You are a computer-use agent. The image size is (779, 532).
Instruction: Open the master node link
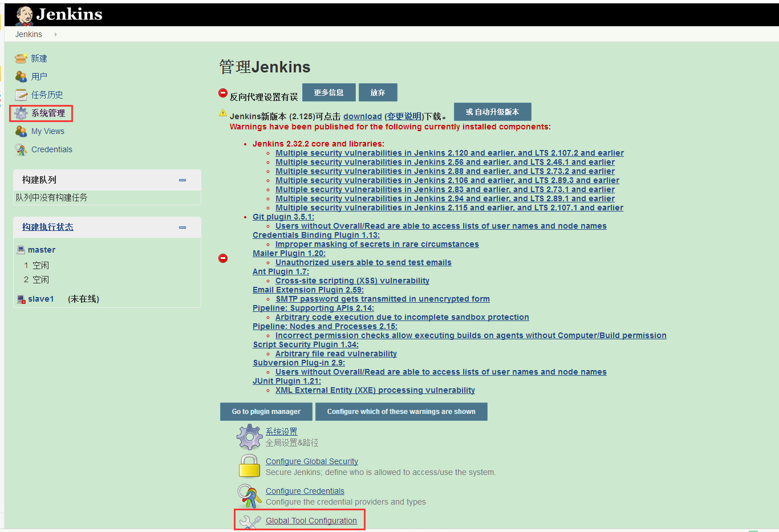[42, 250]
